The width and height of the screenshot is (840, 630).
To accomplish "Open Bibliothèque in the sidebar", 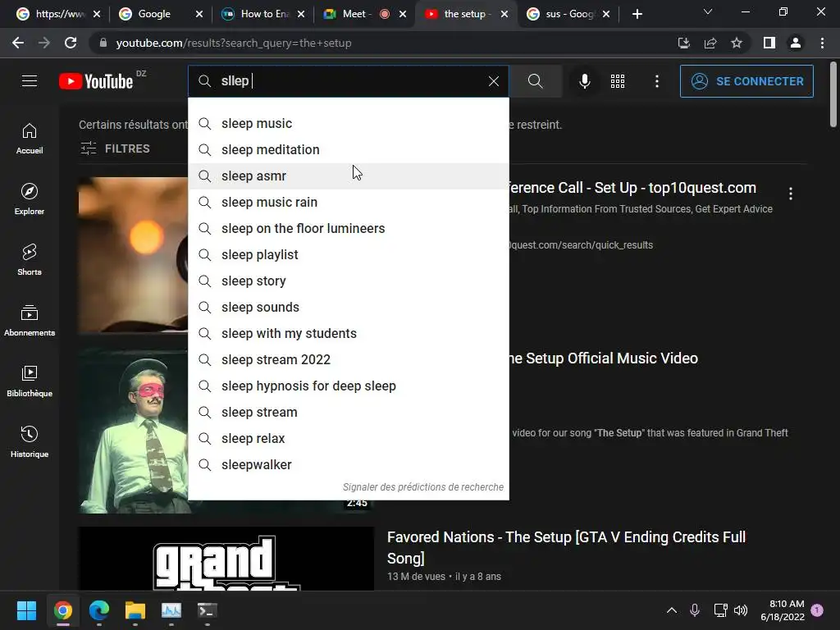I will coord(30,381).
